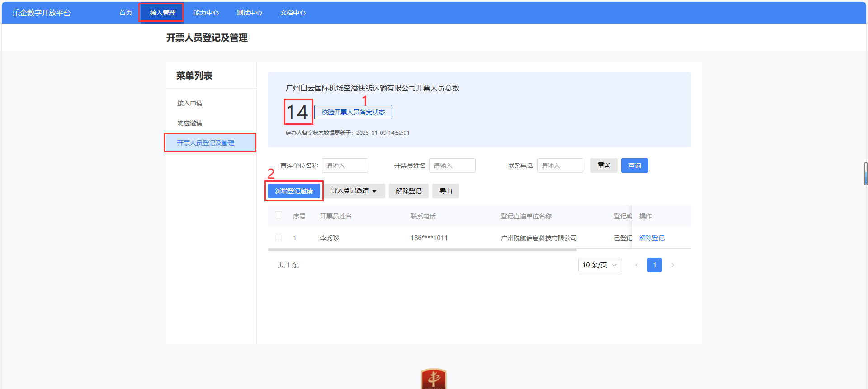Click the 重置 button
868x389 pixels.
coord(604,166)
